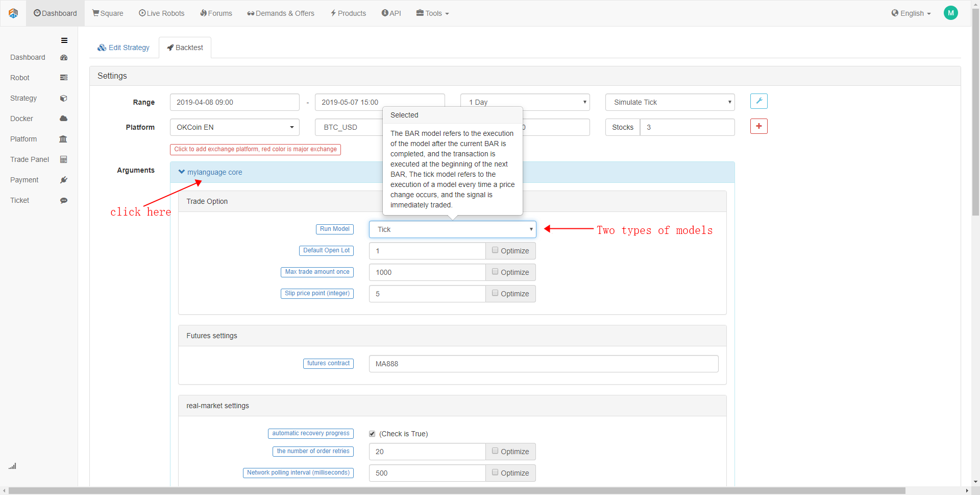Go to Forums in the top navigation
Screen dimensions: 980x495
coord(216,13)
